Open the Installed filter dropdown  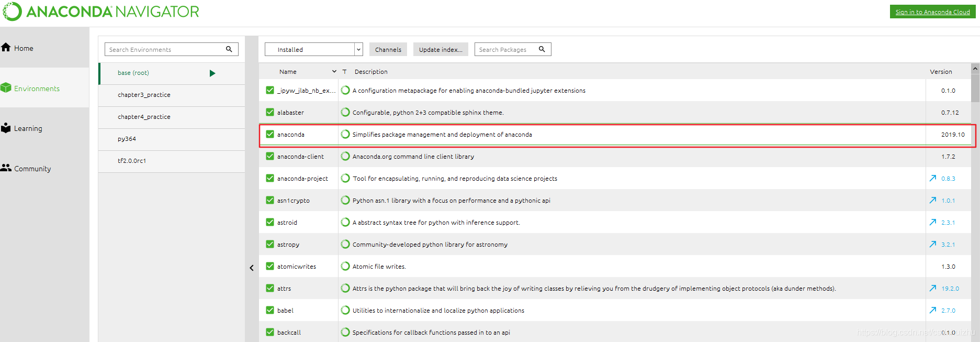(314, 49)
